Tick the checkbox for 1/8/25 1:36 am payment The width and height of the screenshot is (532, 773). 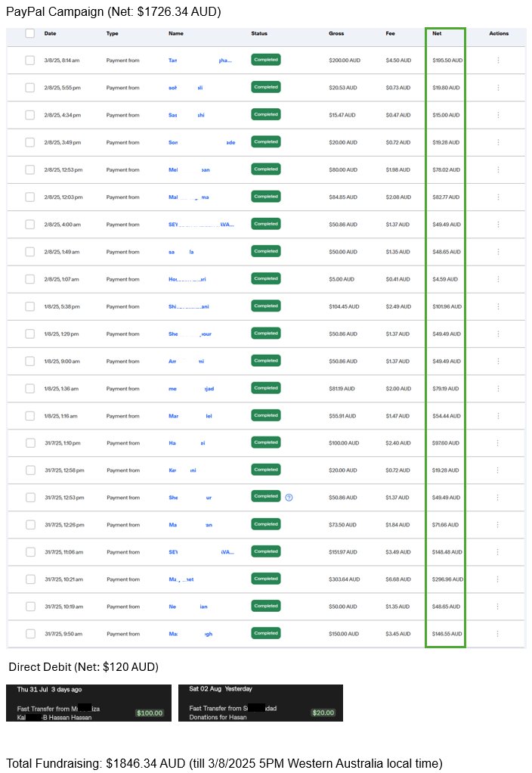(30, 389)
